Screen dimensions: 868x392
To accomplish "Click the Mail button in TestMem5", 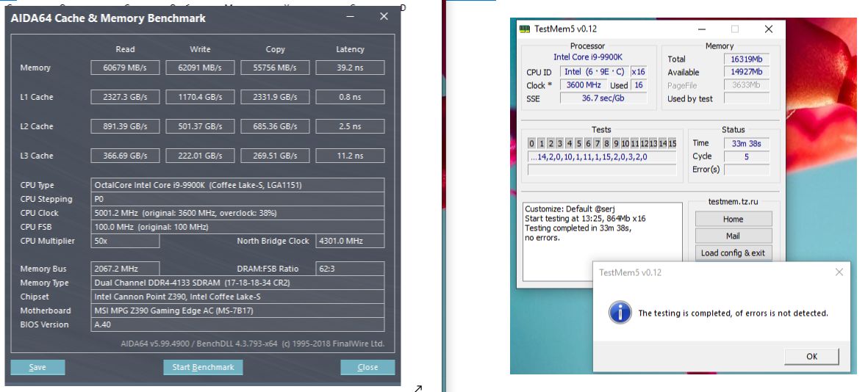I will [733, 236].
